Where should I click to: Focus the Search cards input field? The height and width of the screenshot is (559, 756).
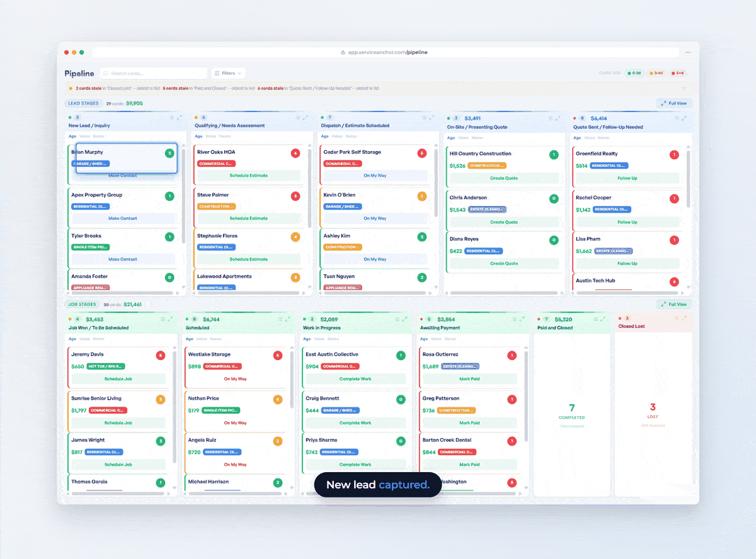(x=154, y=73)
